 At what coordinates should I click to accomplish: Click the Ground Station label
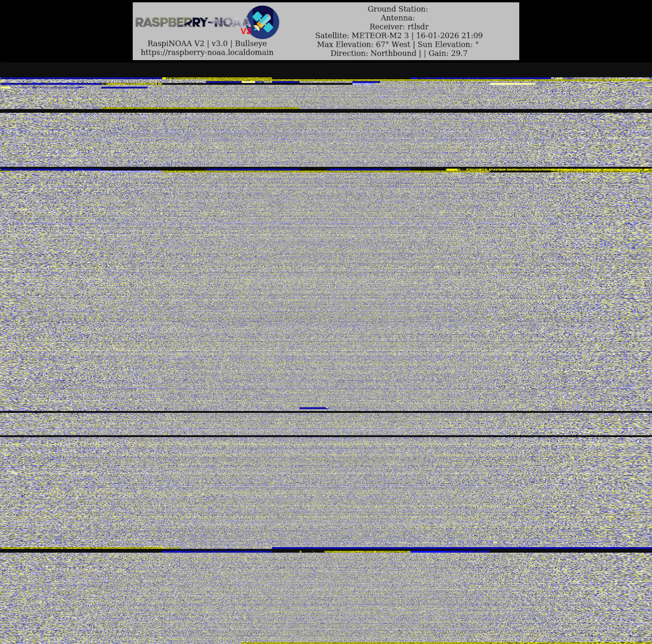pos(397,9)
